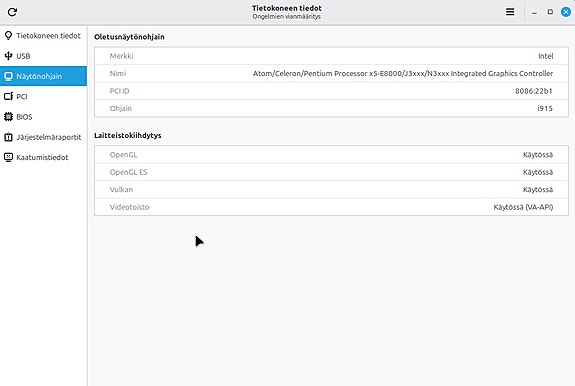Open the Tietokoneen tiedot sidebar page

click(43, 36)
